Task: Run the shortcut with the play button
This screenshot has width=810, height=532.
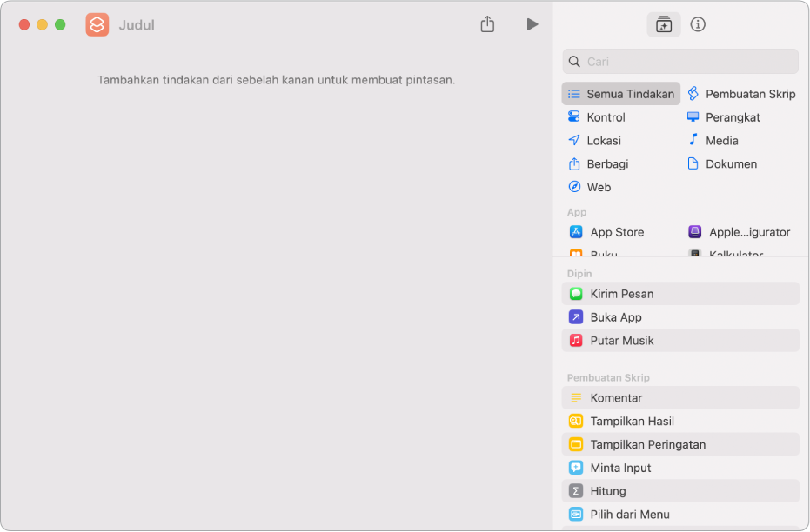Action: tap(532, 24)
